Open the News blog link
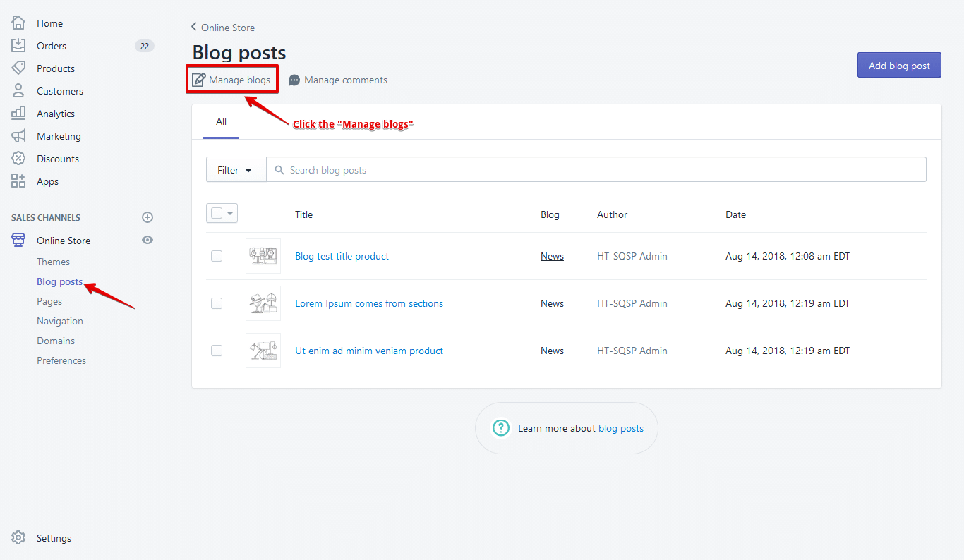964x560 pixels. click(551, 256)
